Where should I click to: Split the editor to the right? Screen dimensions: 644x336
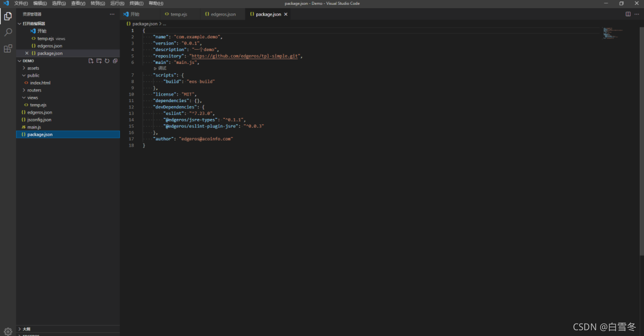[x=628, y=14]
